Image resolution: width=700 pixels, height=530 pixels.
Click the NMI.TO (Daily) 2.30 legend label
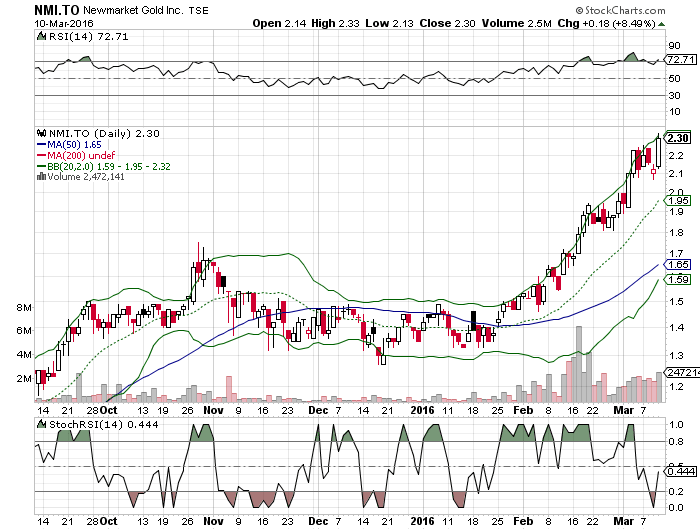(x=104, y=134)
